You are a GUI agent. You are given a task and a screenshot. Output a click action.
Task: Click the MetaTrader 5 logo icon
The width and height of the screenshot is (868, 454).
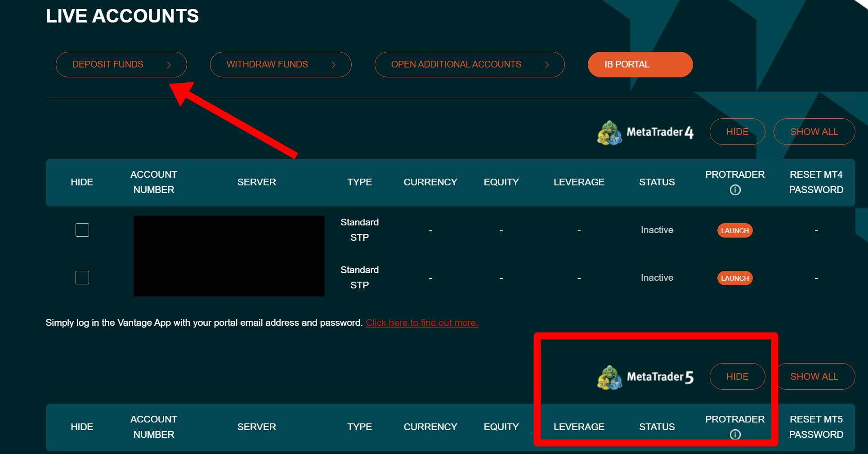(x=609, y=378)
